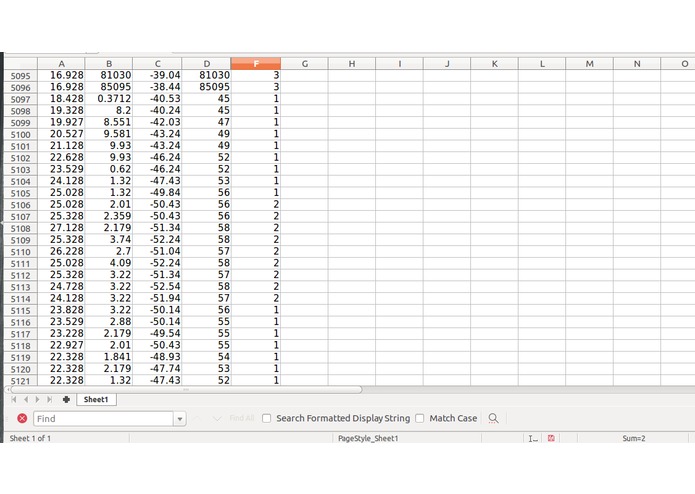The height and width of the screenshot is (494, 695).
Task: Click cell containing -42.03
Action: pyautogui.click(x=157, y=122)
